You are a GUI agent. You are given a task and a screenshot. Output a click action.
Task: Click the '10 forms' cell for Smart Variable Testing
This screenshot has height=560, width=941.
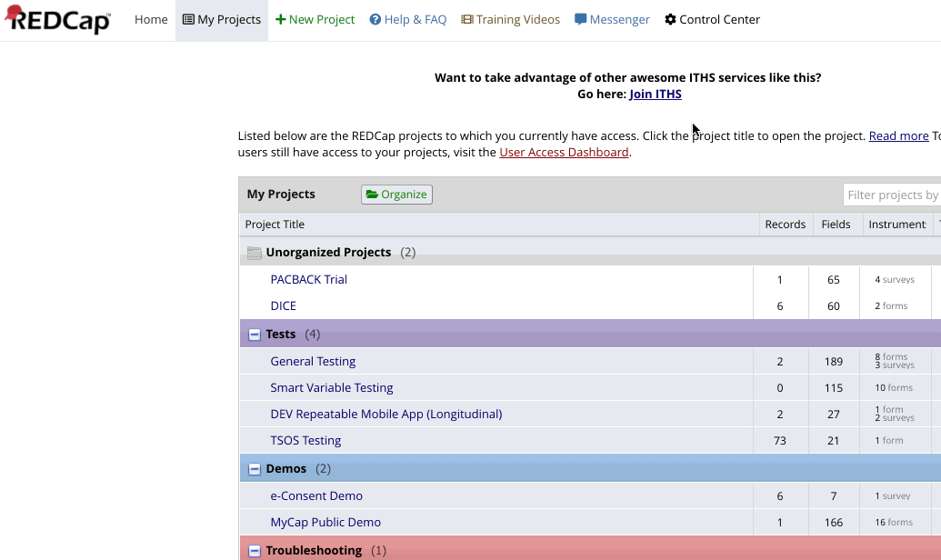click(x=894, y=387)
